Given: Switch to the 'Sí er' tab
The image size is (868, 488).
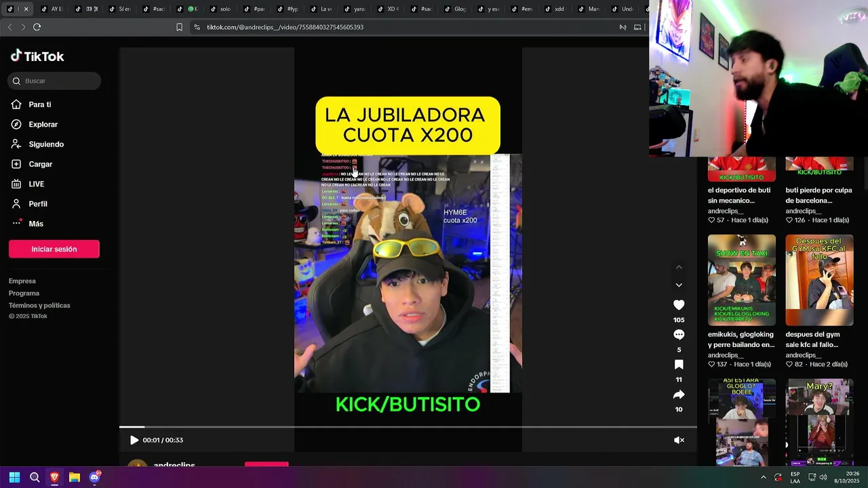Looking at the screenshot, I should pos(119,9).
